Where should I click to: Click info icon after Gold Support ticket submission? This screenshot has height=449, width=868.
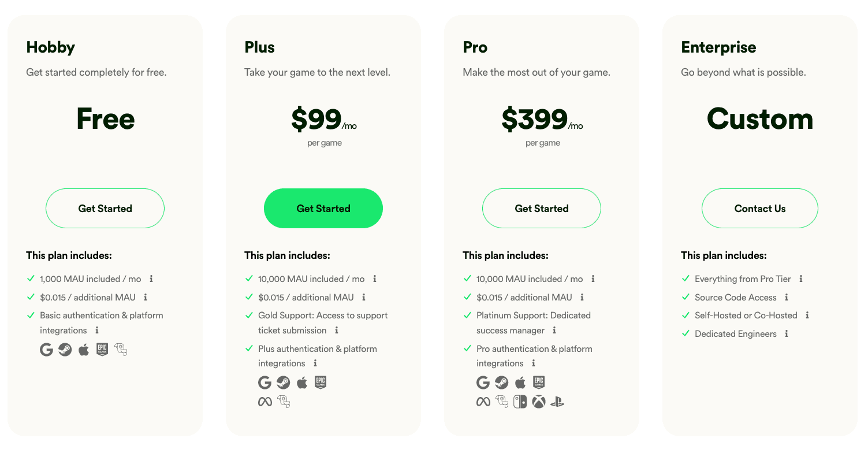[337, 330]
